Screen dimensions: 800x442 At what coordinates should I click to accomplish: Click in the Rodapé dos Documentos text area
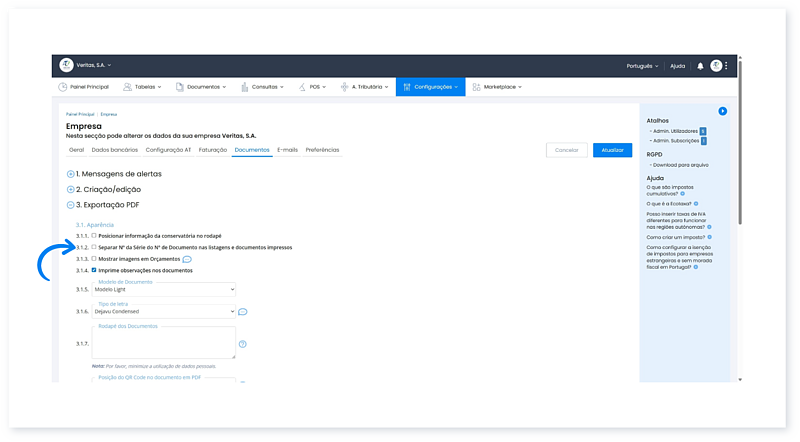164,342
